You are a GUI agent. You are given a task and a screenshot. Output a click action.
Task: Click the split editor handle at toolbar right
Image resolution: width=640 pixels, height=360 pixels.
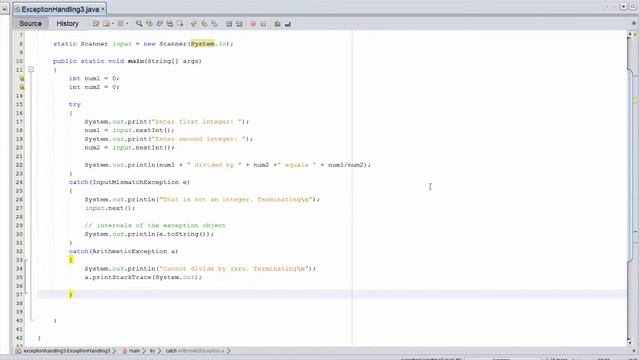[633, 24]
